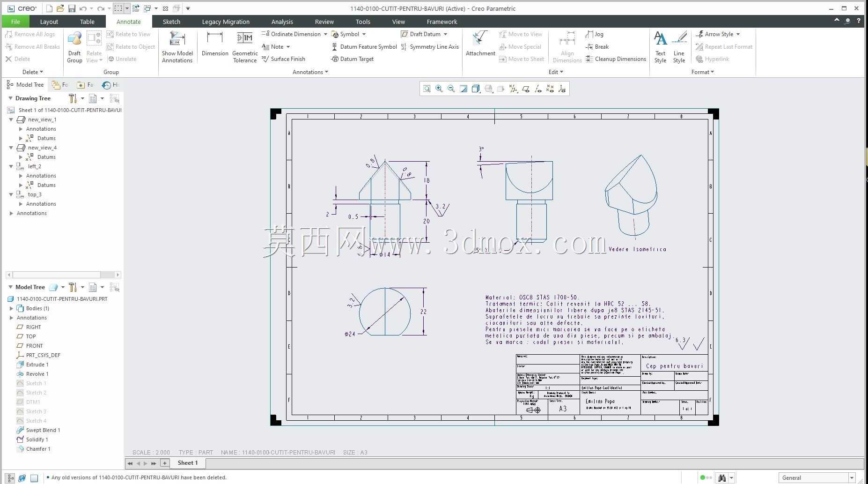The width and height of the screenshot is (868, 484).
Task: Switch to the Framework tab
Action: [x=442, y=22]
